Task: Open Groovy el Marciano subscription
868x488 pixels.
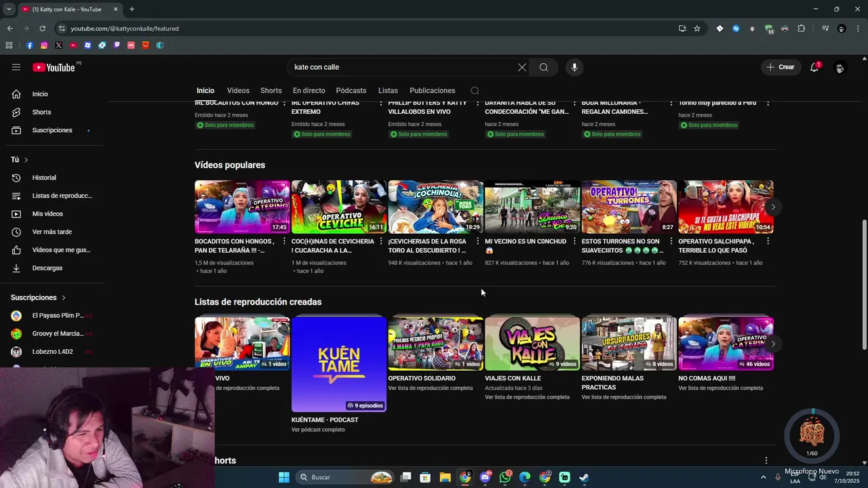Action: (52, 333)
